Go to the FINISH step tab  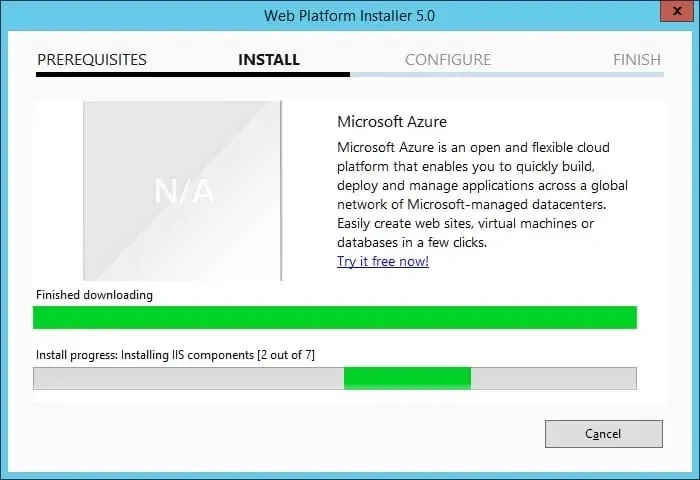[637, 59]
